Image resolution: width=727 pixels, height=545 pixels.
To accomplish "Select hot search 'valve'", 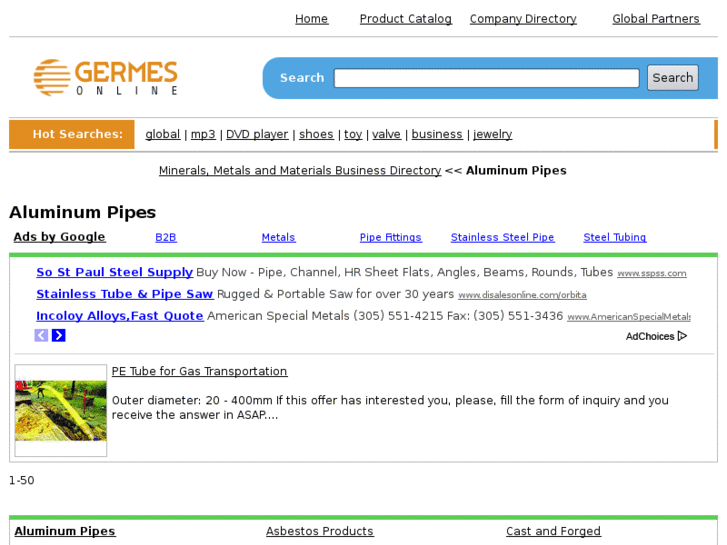I will point(386,135).
